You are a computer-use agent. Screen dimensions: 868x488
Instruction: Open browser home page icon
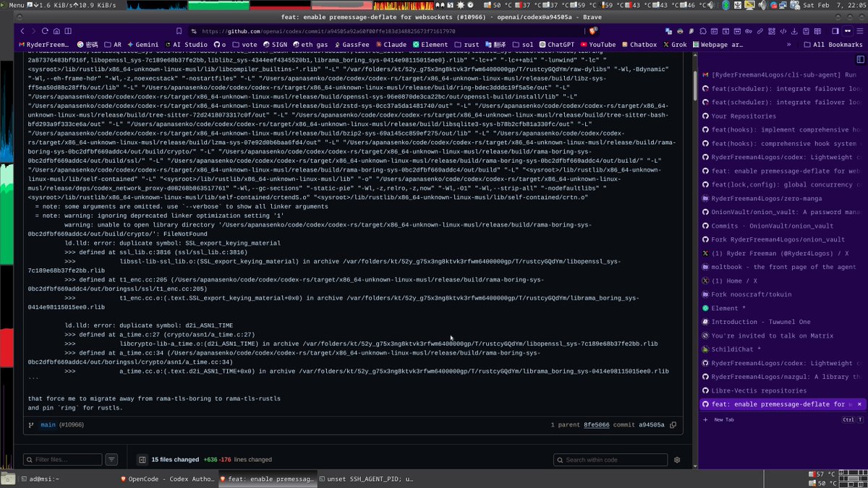pos(56,31)
